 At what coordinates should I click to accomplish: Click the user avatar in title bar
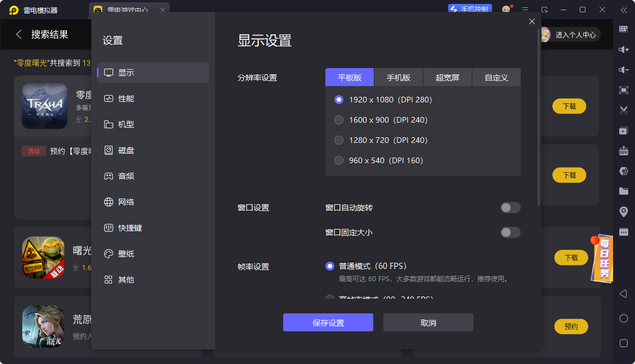506,9
